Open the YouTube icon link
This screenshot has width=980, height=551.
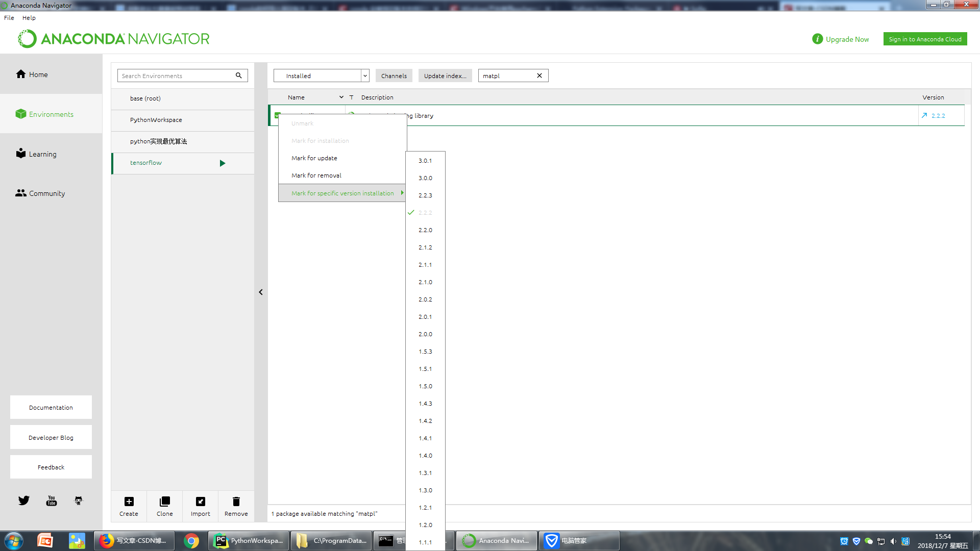pos(52,500)
